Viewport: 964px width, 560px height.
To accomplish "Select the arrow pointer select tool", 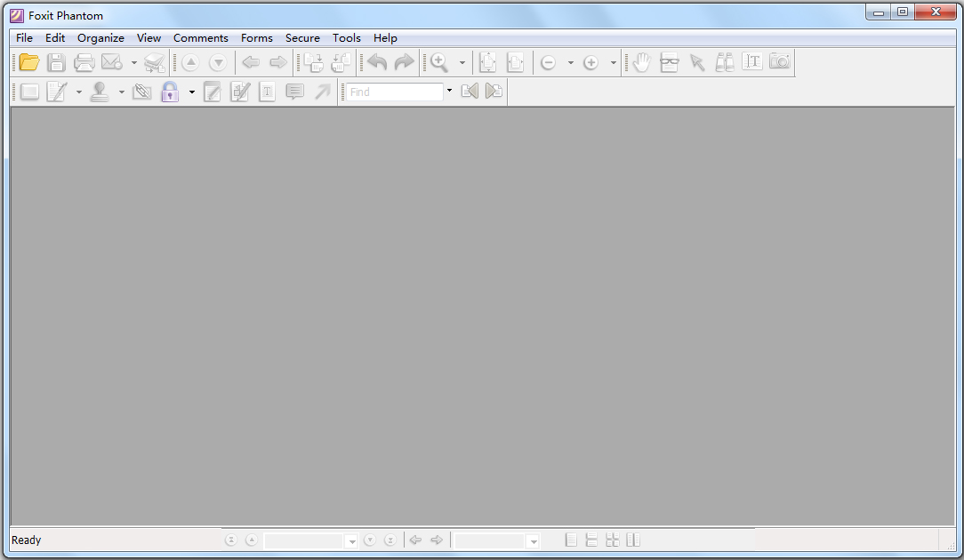I will click(x=697, y=62).
